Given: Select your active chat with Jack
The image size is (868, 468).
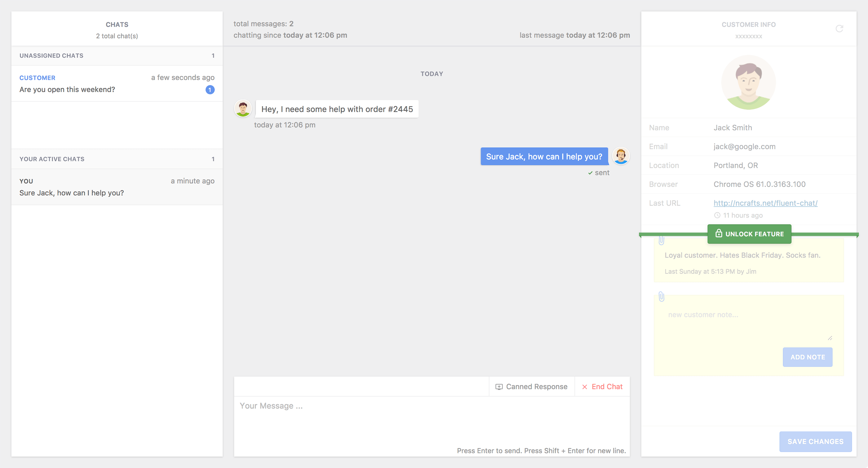Looking at the screenshot, I should tap(117, 187).
